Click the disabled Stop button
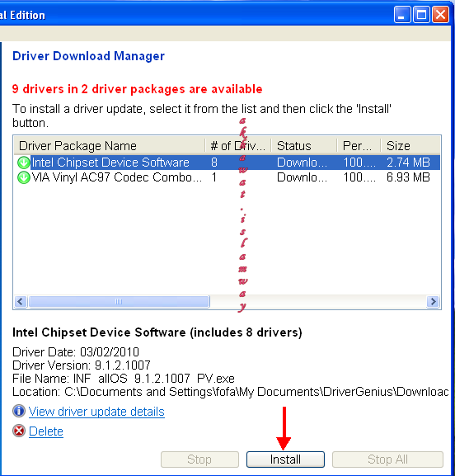 (199, 460)
